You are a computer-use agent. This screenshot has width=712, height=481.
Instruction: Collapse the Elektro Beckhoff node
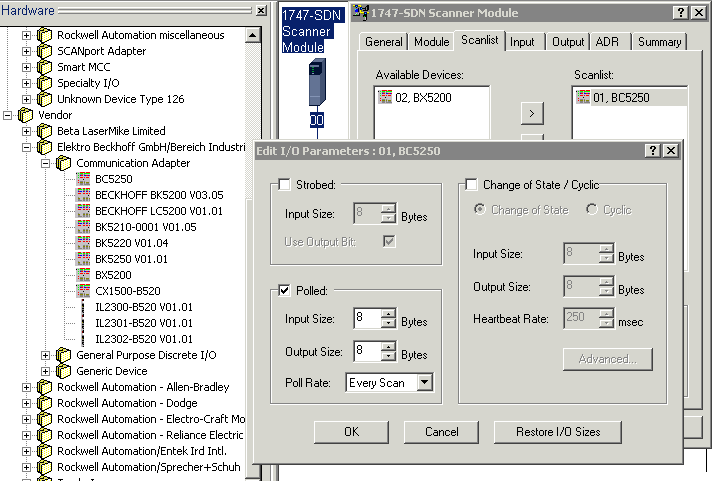tap(26, 147)
